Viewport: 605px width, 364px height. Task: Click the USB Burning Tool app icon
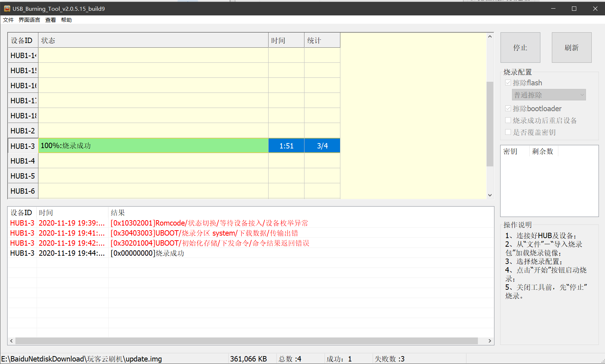pos(7,9)
